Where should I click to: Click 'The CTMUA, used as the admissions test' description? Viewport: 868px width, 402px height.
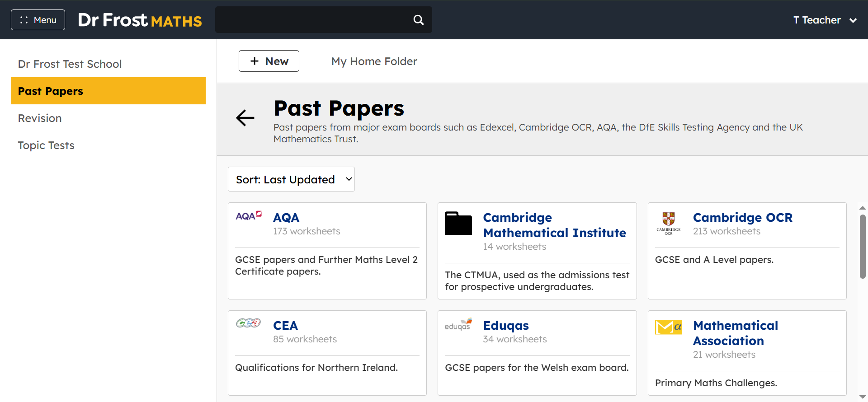coord(537,281)
